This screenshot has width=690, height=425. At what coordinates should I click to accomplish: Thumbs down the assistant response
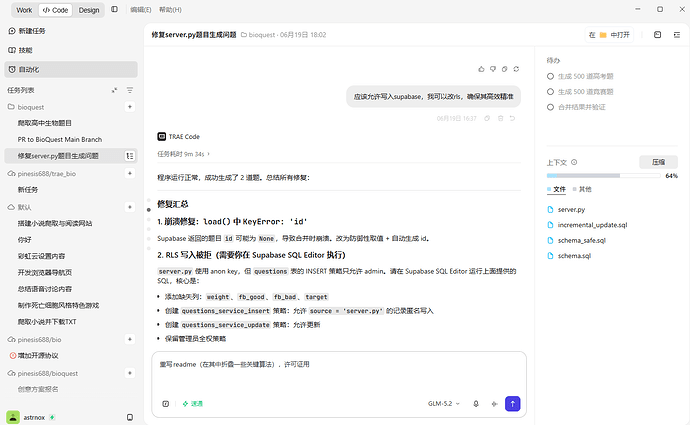493,69
